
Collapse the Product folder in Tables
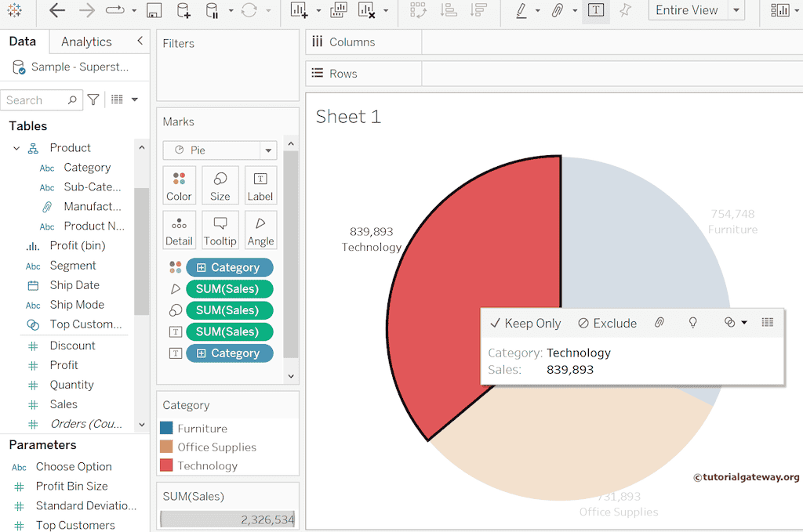point(16,148)
